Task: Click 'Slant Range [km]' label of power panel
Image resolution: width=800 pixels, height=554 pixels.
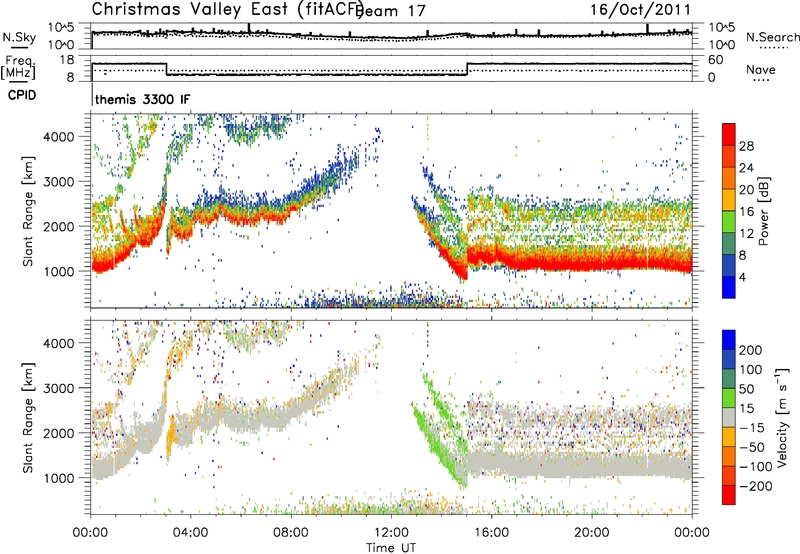Action: 28,211
